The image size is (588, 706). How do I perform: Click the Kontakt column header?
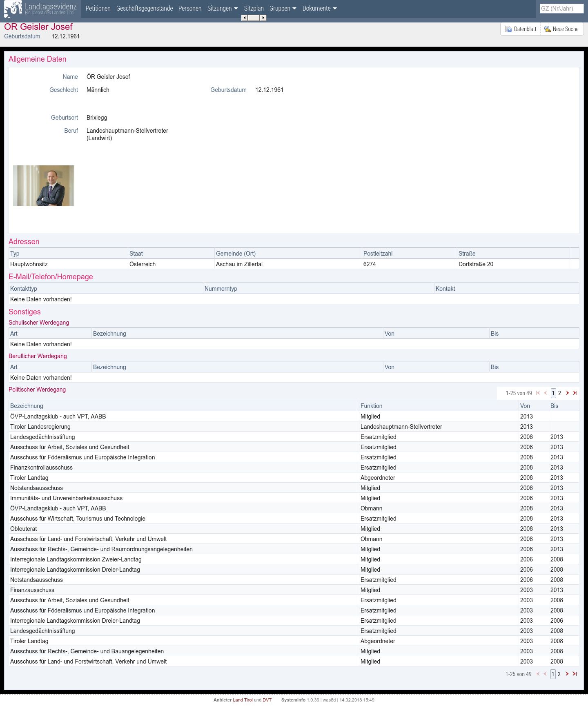pos(506,289)
